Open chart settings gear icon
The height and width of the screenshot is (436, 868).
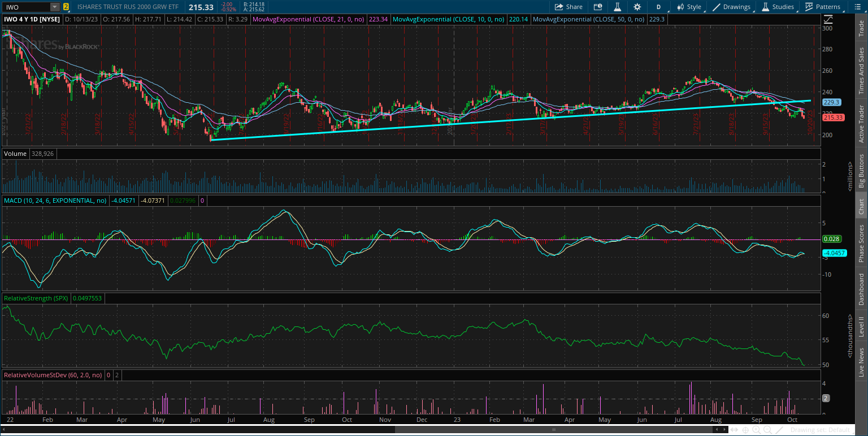pyautogui.click(x=637, y=7)
